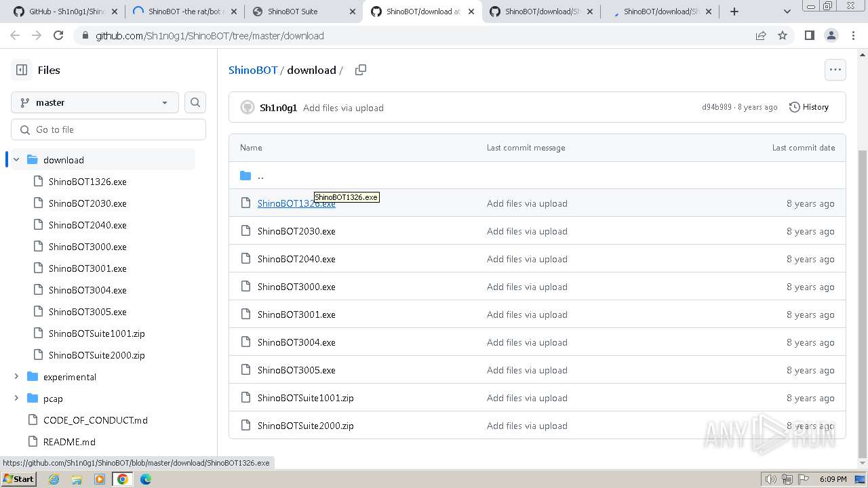Go to the ShinoBOT repository root breadcrumb
The height and width of the screenshot is (488, 868).
253,70
